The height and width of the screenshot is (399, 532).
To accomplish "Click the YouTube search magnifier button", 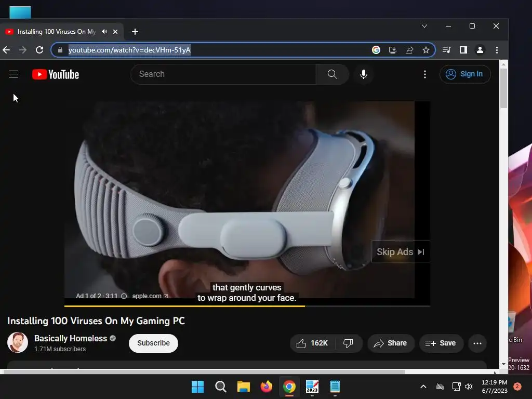I will (332, 74).
